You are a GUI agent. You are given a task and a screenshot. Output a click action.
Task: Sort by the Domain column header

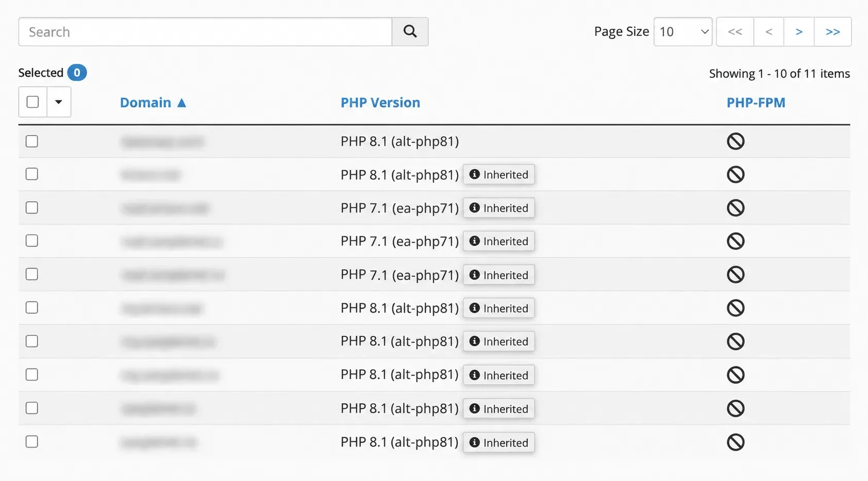[x=145, y=102]
